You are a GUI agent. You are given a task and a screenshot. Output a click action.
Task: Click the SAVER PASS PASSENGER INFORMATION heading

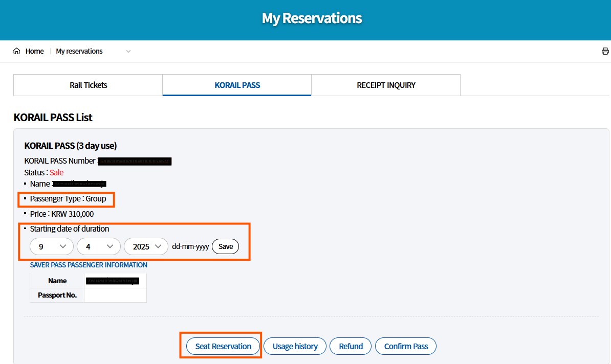coord(89,265)
